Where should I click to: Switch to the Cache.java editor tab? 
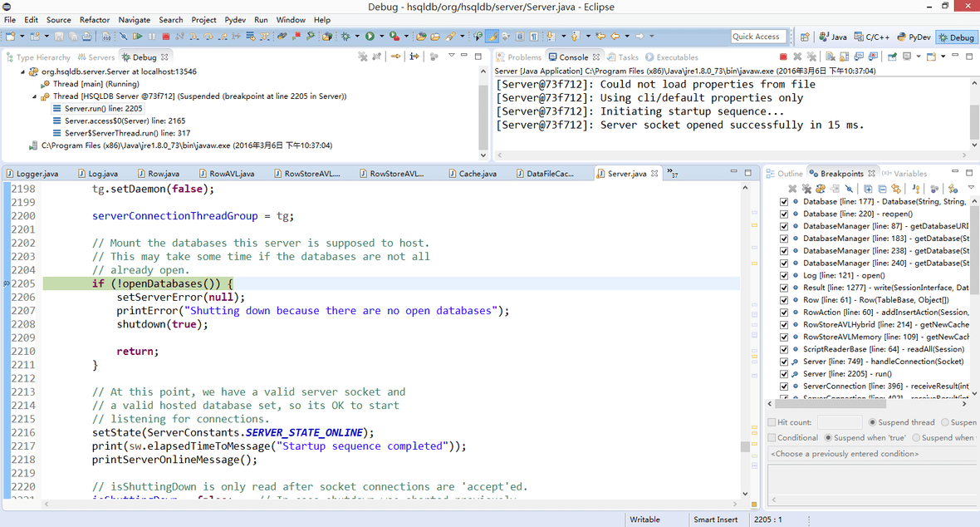point(477,174)
